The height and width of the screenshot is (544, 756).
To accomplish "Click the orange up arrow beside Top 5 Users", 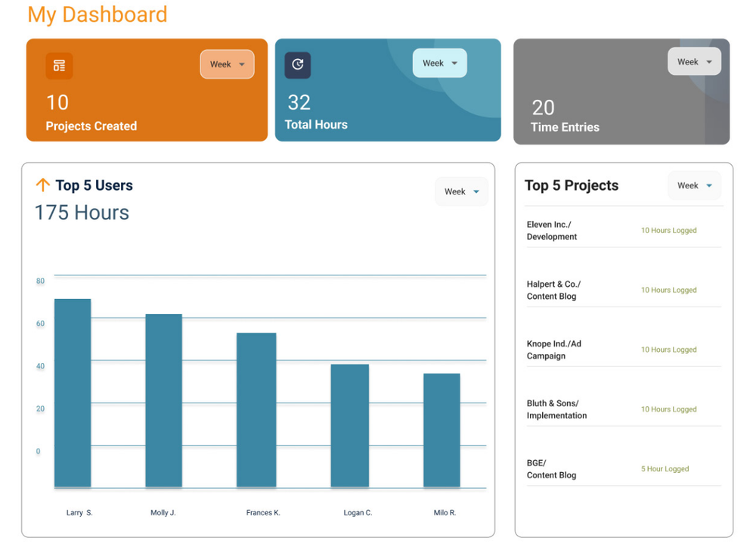I will click(43, 185).
